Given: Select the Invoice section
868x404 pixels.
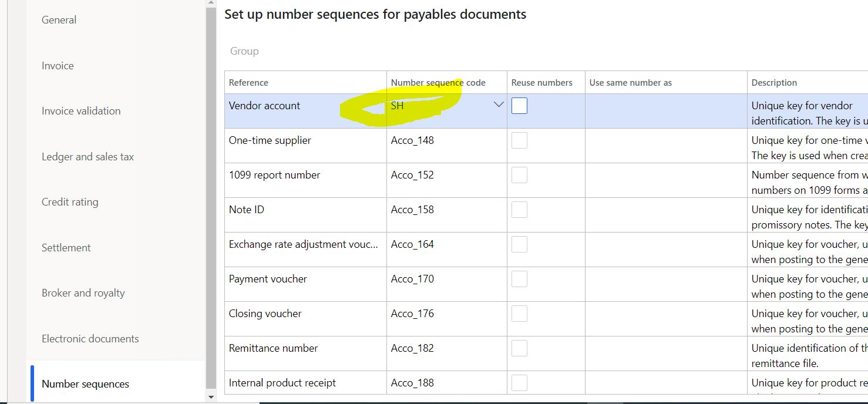Looking at the screenshot, I should pos(57,66).
